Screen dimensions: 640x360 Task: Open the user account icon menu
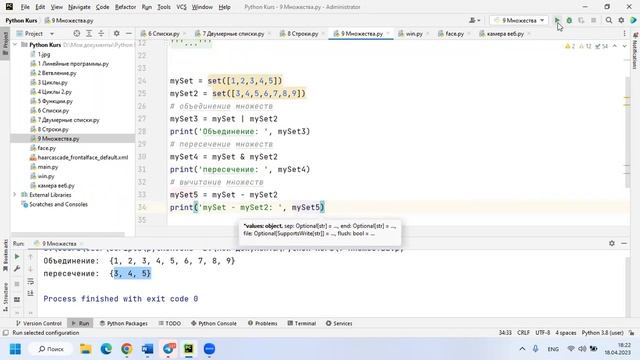(x=474, y=20)
